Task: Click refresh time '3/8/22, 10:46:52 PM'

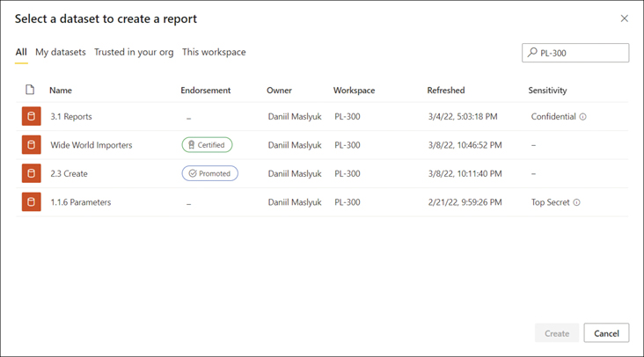Action: 465,145
